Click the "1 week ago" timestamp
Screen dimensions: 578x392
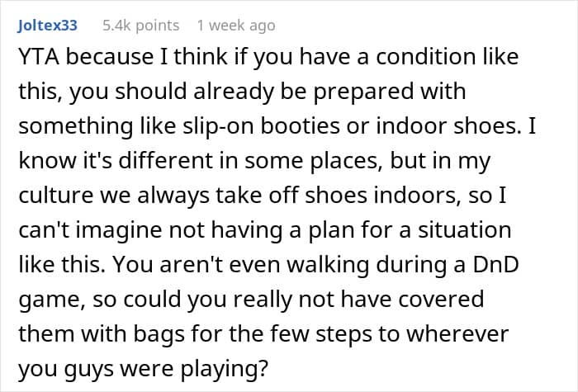[x=235, y=26]
